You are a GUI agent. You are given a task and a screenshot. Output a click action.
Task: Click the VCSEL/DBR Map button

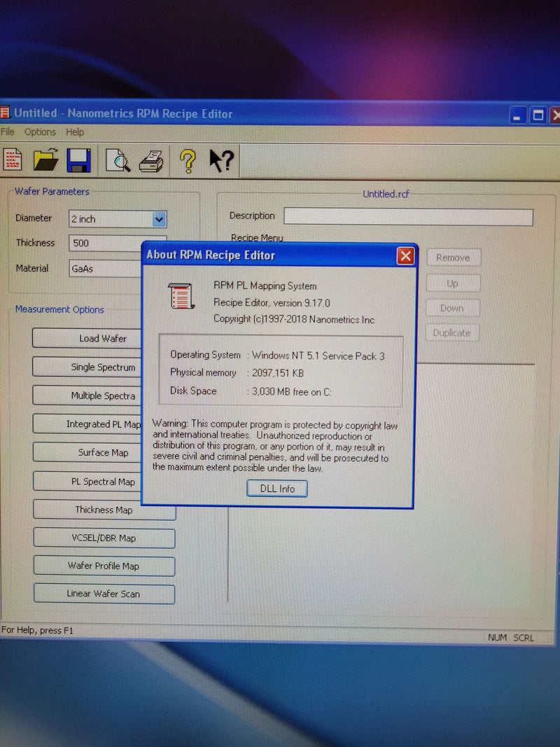104,538
